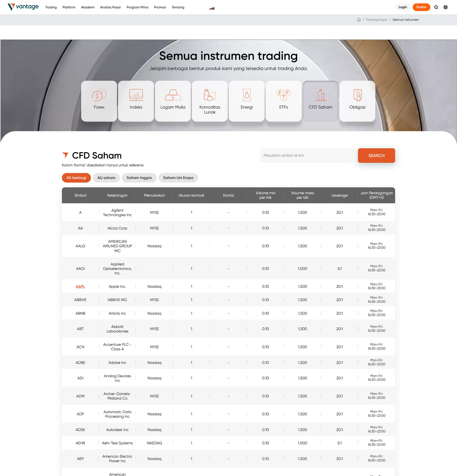This screenshot has height=476, width=457.
Task: Click the Airbnb Inc cell
Action: pyautogui.click(x=117, y=313)
